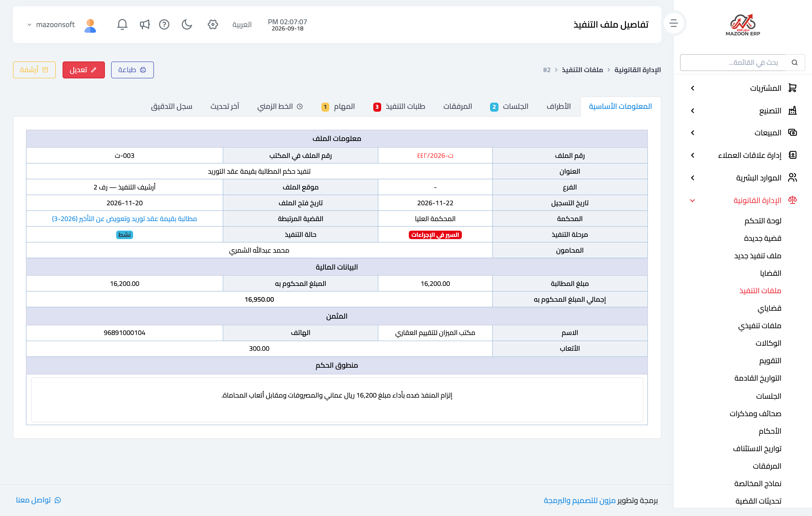This screenshot has height=516, width=812.
Task: Click file number ت-٤٤٢/2026
Action: click(435, 156)
